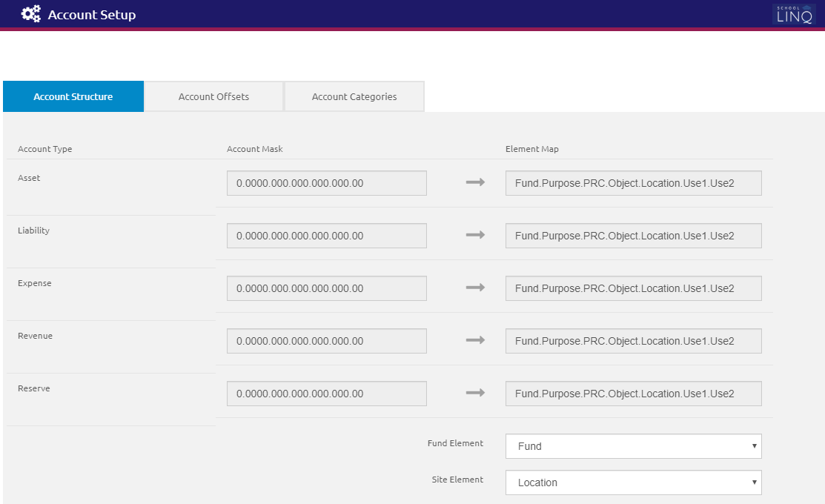Switch to the Account Categories tab
The height and width of the screenshot is (504, 825).
coord(354,96)
